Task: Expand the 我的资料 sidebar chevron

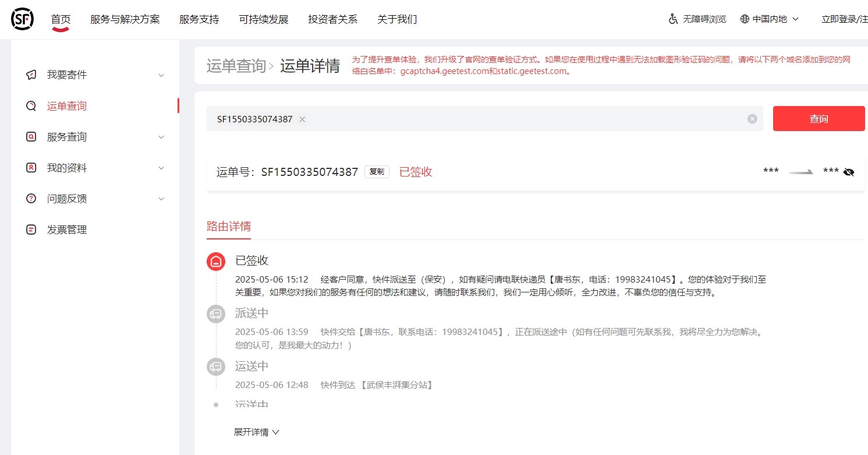Action: point(161,168)
